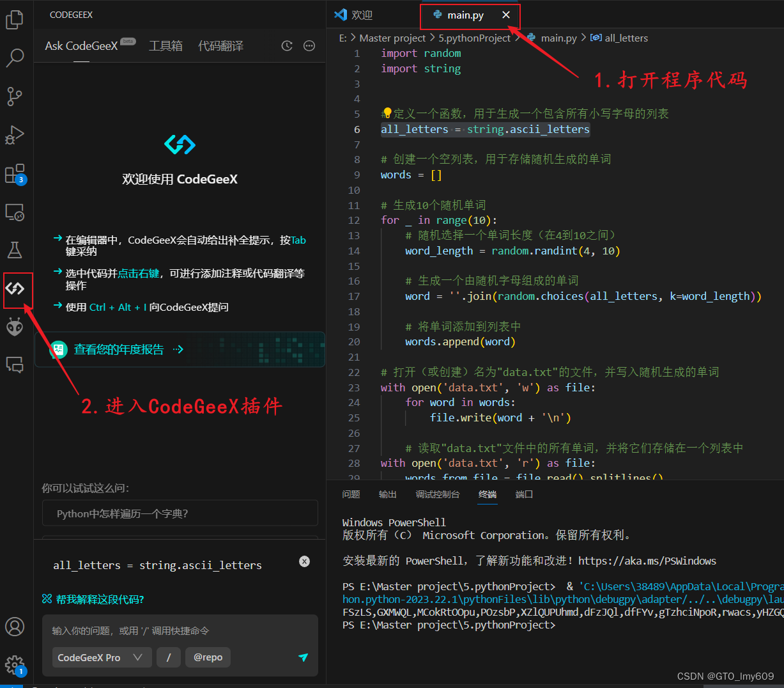Viewport: 784px width, 688px height.
Task: Click the @repo button
Action: [x=208, y=657]
